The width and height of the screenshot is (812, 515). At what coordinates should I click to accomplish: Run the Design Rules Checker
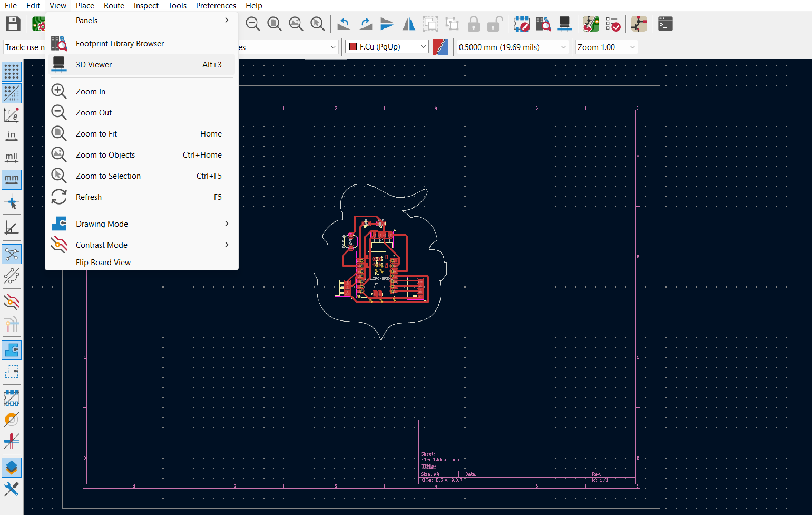tap(613, 24)
